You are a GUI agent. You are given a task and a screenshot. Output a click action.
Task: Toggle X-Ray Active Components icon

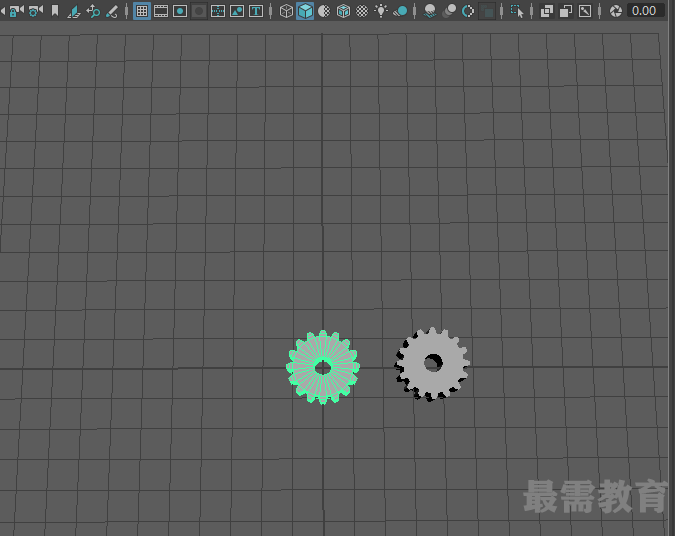(x=566, y=11)
